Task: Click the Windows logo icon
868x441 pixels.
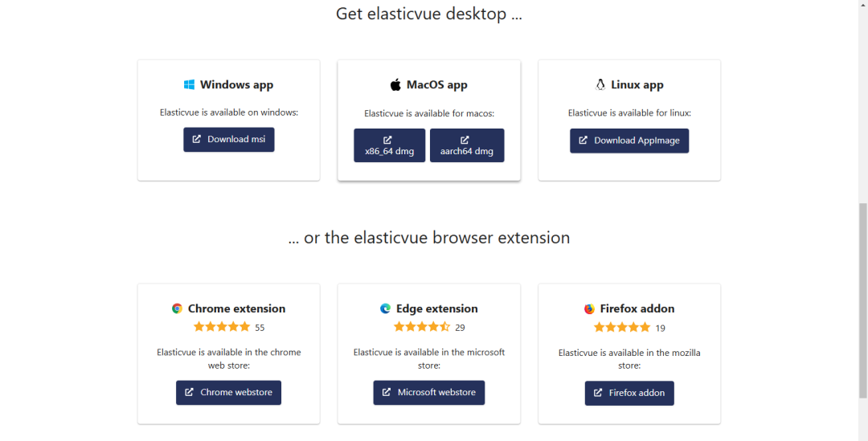Action: (190, 84)
